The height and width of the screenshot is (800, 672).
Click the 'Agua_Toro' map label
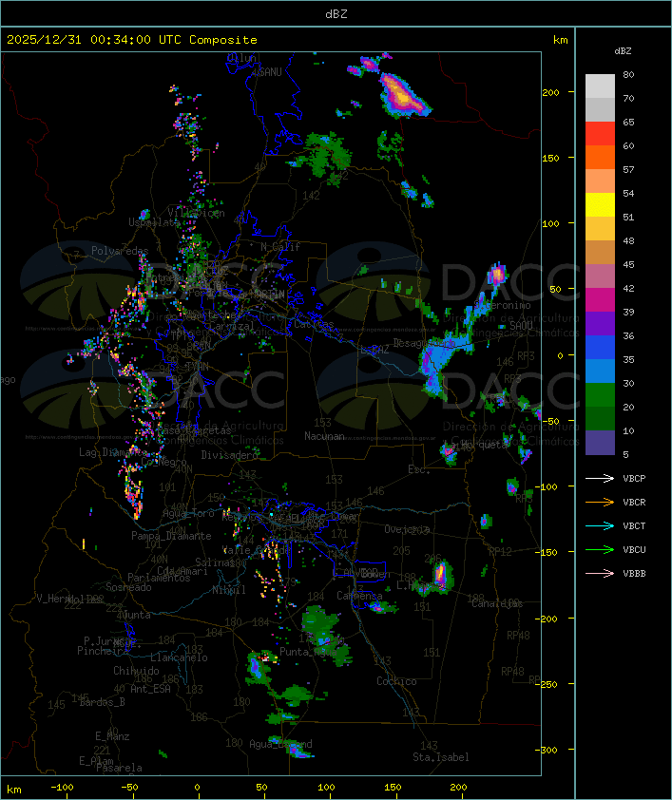point(188,513)
